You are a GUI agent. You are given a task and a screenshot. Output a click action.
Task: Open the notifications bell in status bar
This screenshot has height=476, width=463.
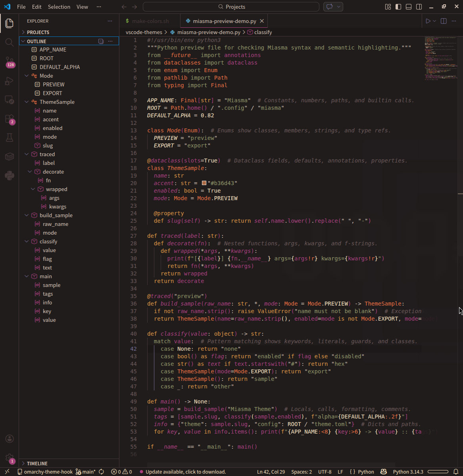click(x=455, y=472)
